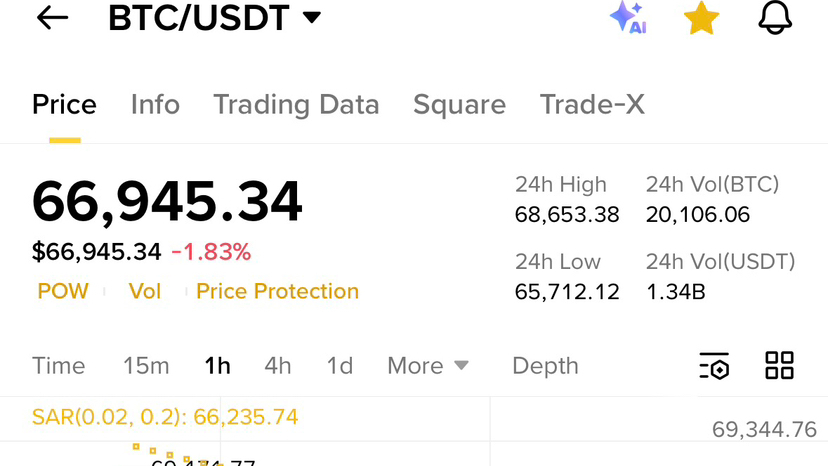Image resolution: width=828 pixels, height=466 pixels.
Task: Expand the More intervals dropdown
Action: pyautogui.click(x=428, y=366)
